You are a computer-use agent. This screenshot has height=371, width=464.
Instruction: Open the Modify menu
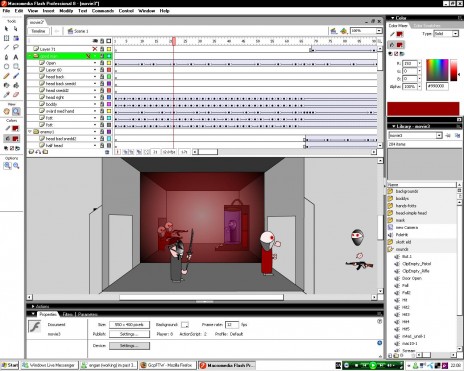(x=66, y=11)
